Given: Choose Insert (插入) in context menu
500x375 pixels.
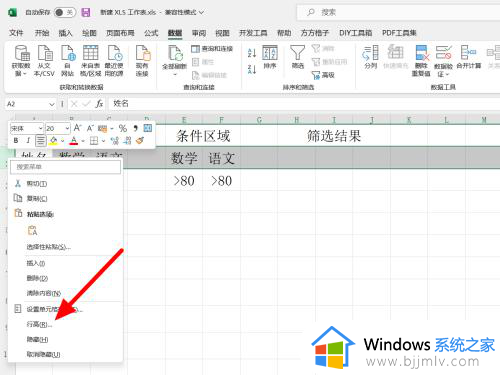Looking at the screenshot, I should (65, 263).
